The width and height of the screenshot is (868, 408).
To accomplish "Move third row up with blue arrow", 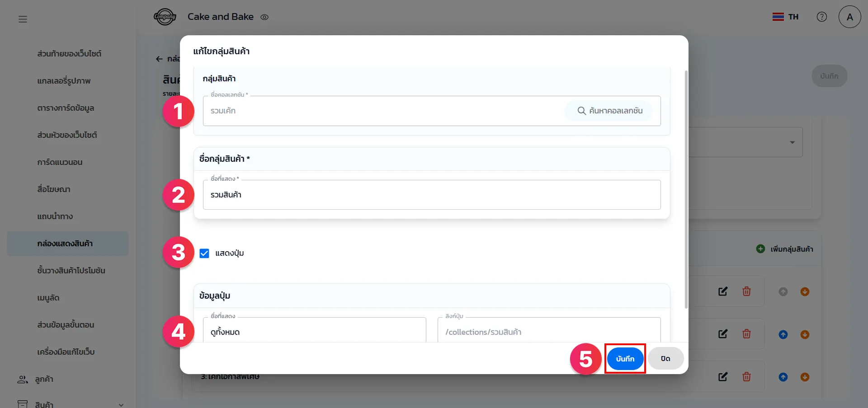I will tap(783, 377).
